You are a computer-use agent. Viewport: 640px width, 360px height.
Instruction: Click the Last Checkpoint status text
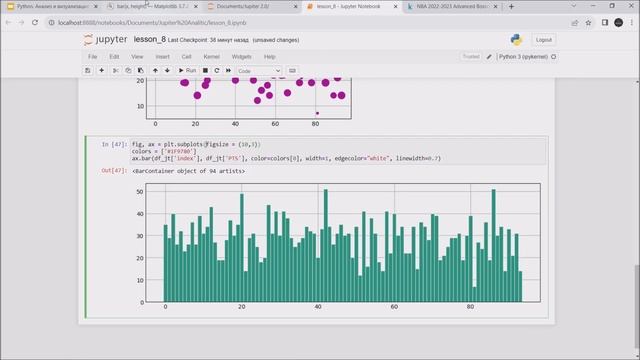coord(208,40)
